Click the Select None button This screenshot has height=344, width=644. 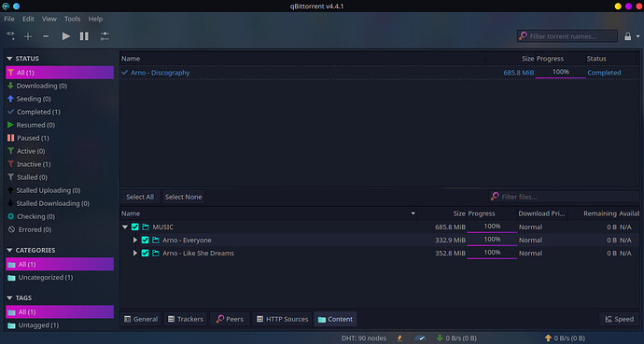pyautogui.click(x=183, y=197)
